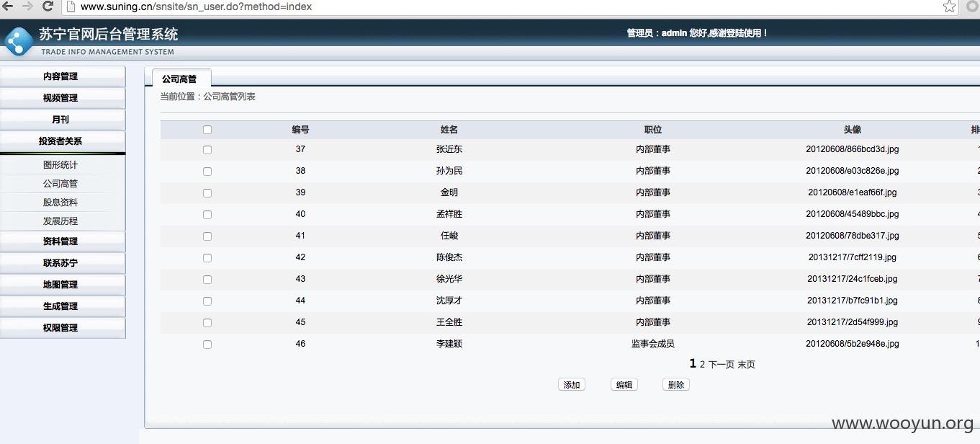Screen dimensions: 980x444
Task: Check the box for row 38 孙为民
Action: (207, 172)
